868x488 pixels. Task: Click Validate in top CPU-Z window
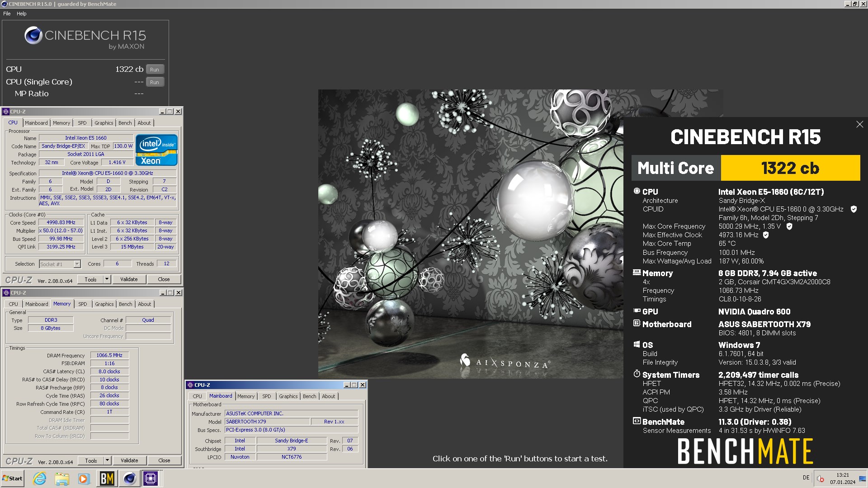129,279
